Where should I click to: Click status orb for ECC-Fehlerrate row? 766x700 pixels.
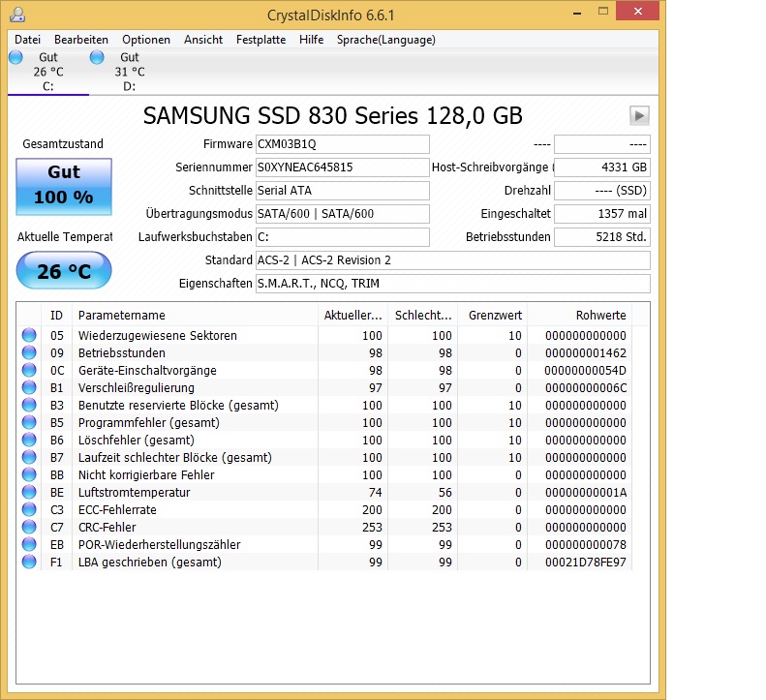[29, 509]
